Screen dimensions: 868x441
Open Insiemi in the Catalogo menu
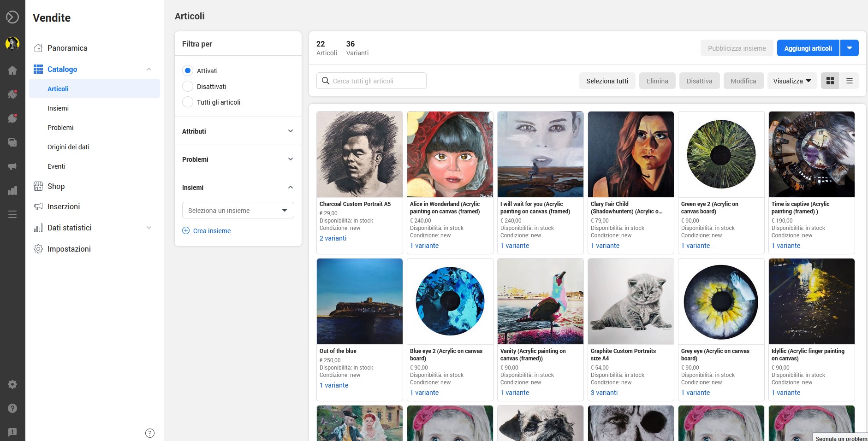click(58, 108)
